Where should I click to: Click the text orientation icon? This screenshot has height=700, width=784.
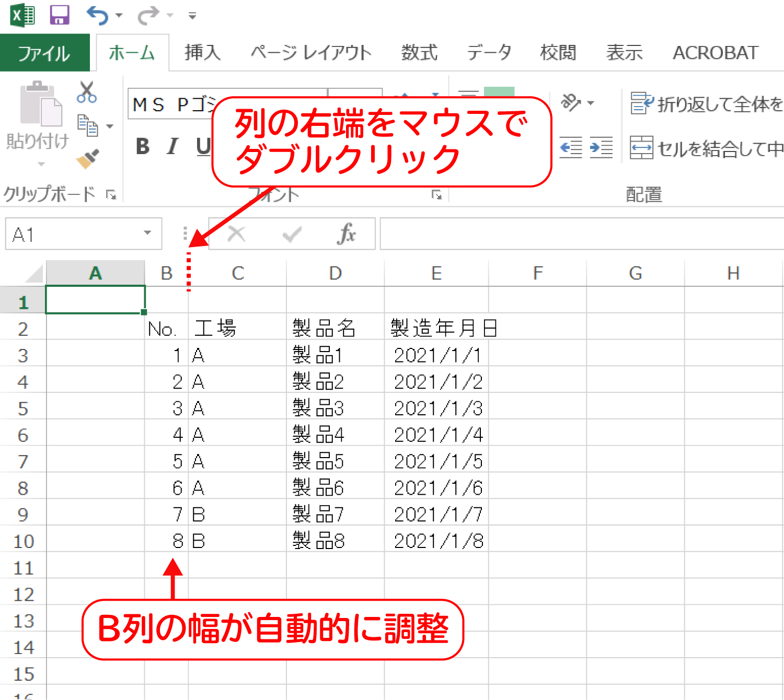click(x=570, y=102)
